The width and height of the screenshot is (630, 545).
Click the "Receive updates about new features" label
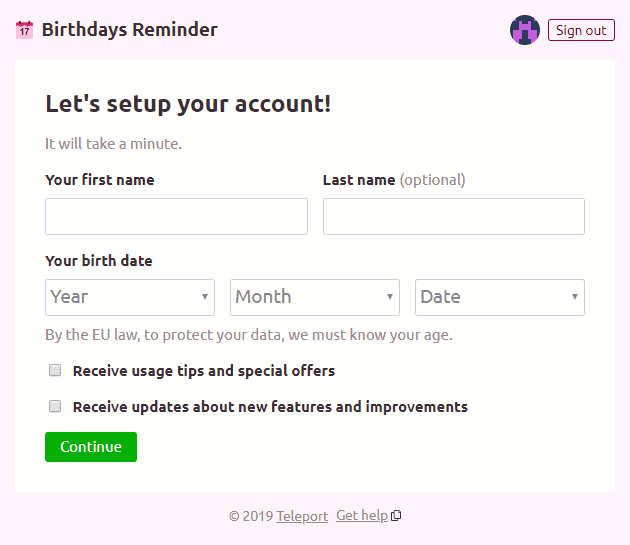(270, 407)
